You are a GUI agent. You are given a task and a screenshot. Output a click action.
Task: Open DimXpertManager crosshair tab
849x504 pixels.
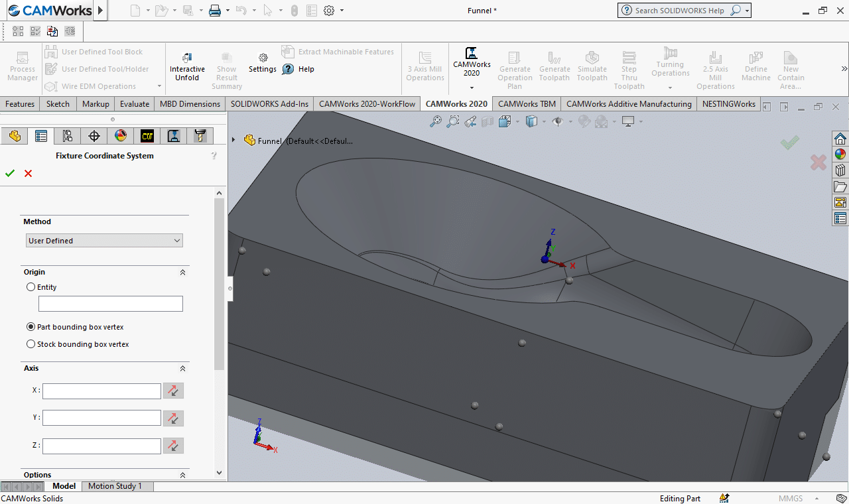pos(94,136)
